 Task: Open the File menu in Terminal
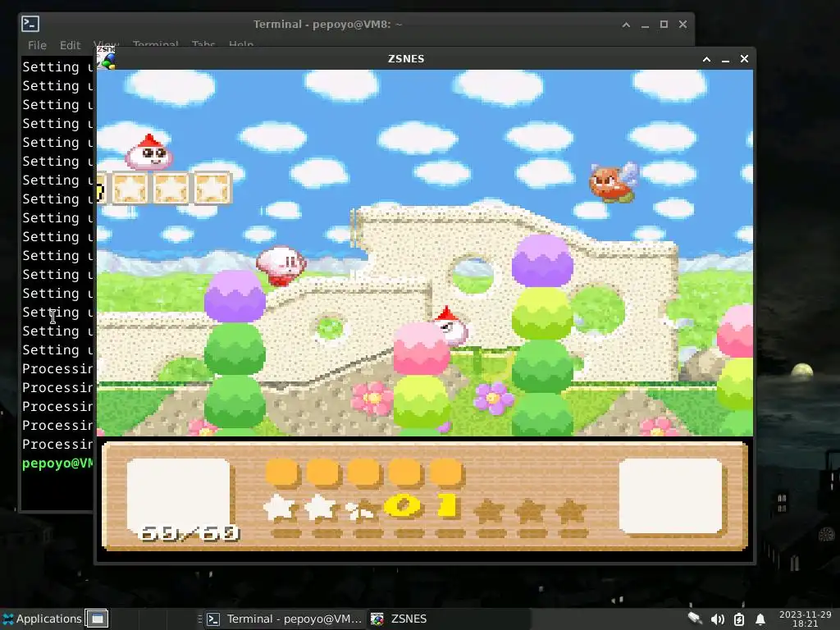click(37, 46)
